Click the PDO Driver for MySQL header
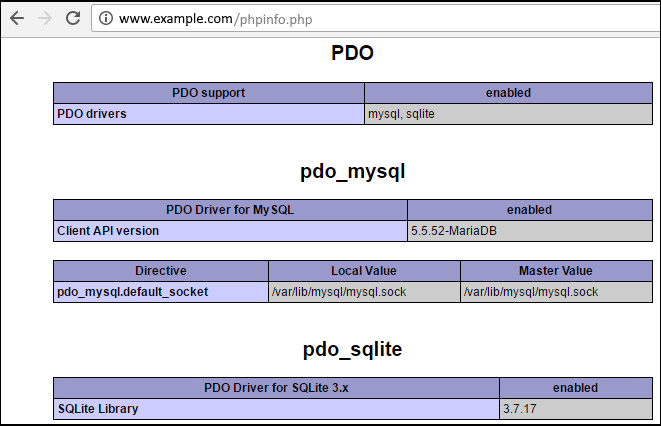The width and height of the screenshot is (661, 426). click(x=230, y=210)
